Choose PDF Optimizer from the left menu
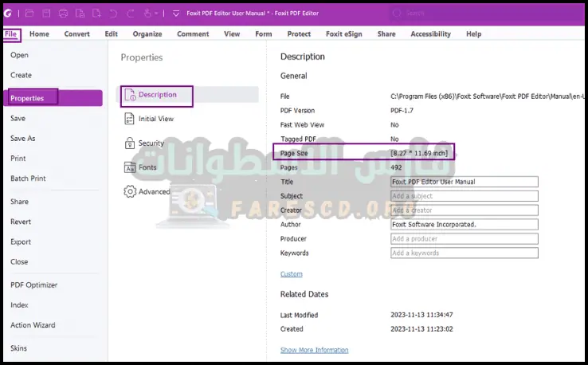Viewport: 588px width, 365px height. point(33,285)
